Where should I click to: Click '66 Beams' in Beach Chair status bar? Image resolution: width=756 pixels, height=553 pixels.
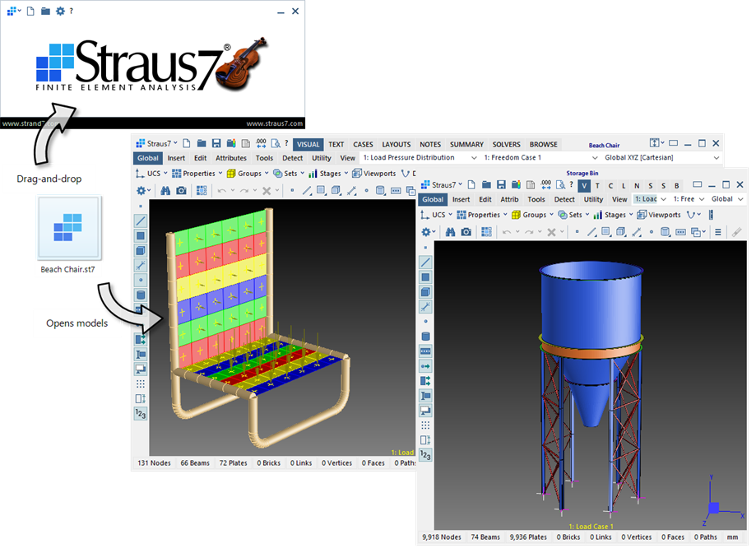pyautogui.click(x=195, y=462)
